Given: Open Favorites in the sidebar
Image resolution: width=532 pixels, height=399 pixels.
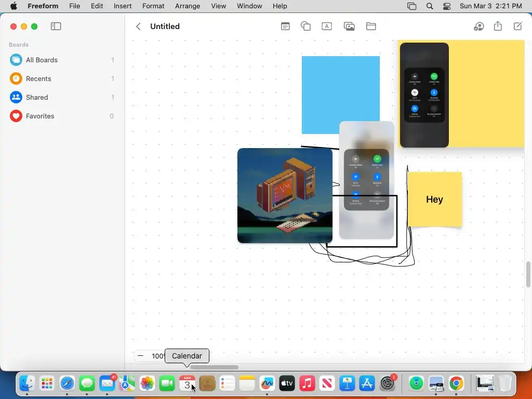Looking at the screenshot, I should 62,116.
